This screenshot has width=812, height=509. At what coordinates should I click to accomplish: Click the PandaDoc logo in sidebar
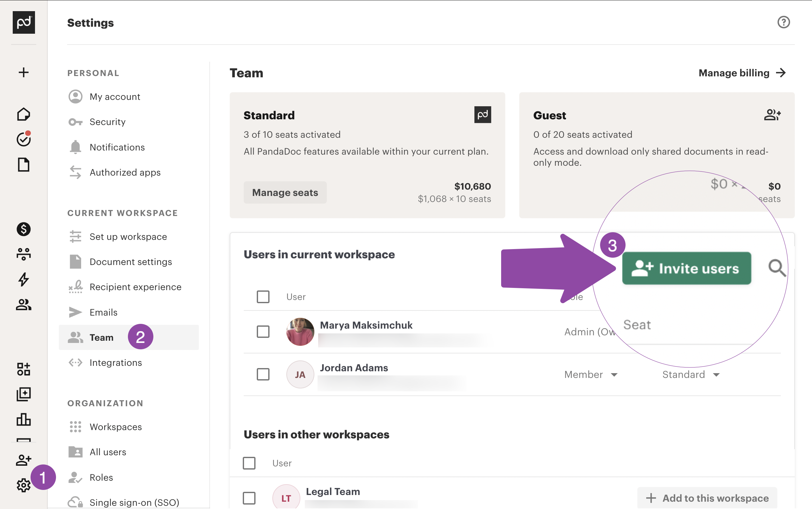point(24,22)
